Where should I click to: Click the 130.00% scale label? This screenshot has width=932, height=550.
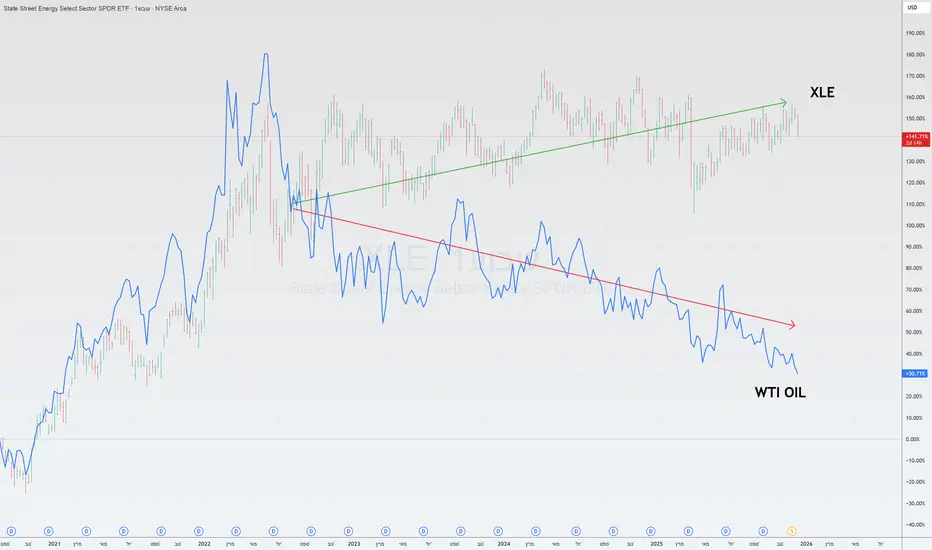point(915,162)
